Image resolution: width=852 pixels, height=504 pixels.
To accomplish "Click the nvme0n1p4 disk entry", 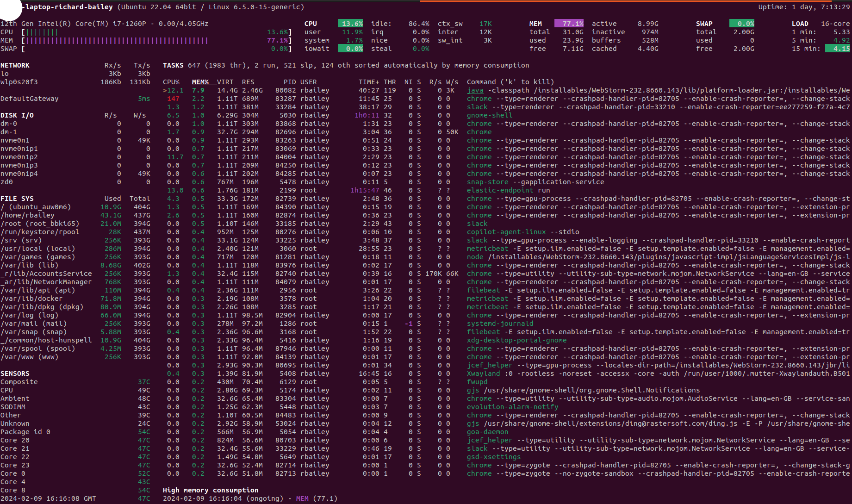I will (19, 174).
